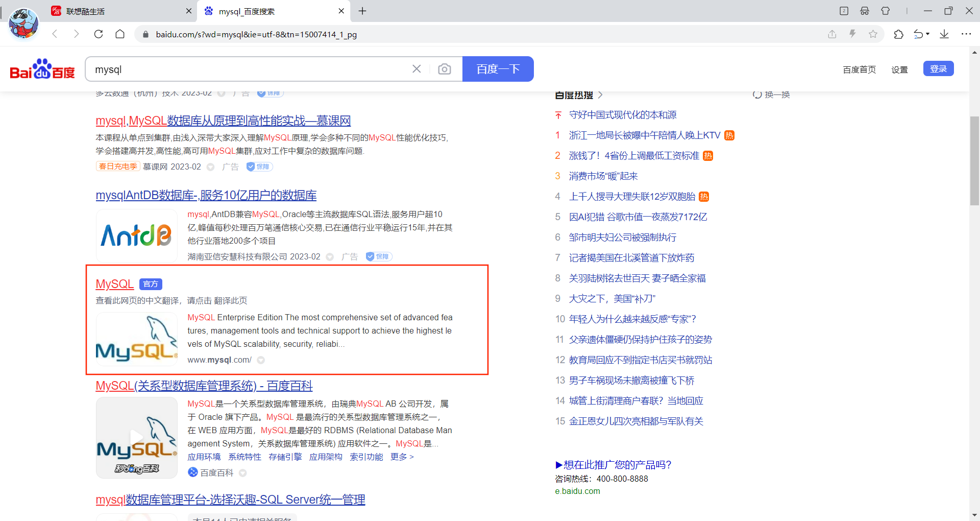The image size is (980, 521).
Task: Click 翻译此页 to translate
Action: 231,300
